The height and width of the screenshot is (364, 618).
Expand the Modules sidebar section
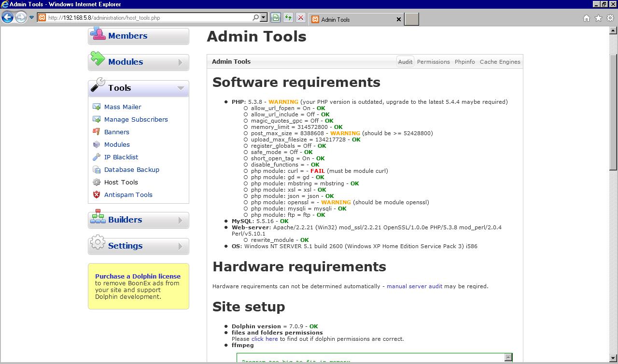181,62
